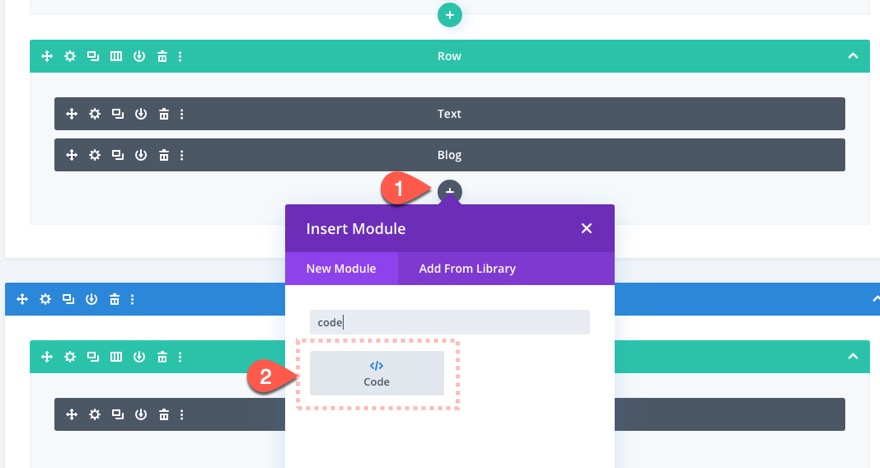Duplicate the Blog module
The width and height of the screenshot is (880, 468).
(x=118, y=156)
